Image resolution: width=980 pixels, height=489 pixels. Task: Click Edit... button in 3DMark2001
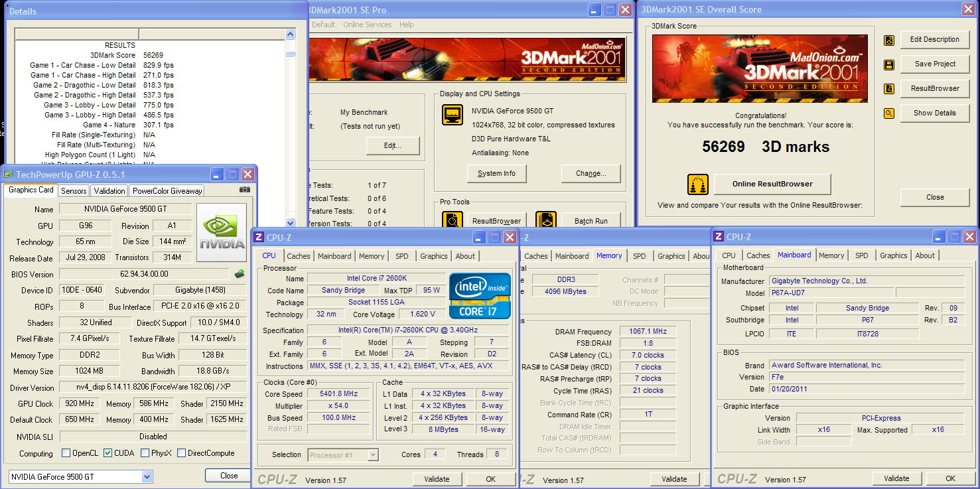coord(393,145)
